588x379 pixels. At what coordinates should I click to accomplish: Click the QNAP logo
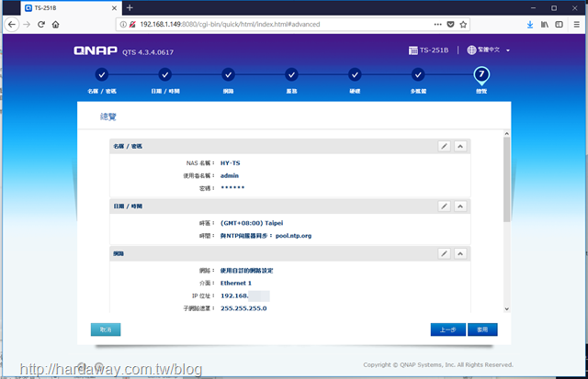click(x=96, y=50)
